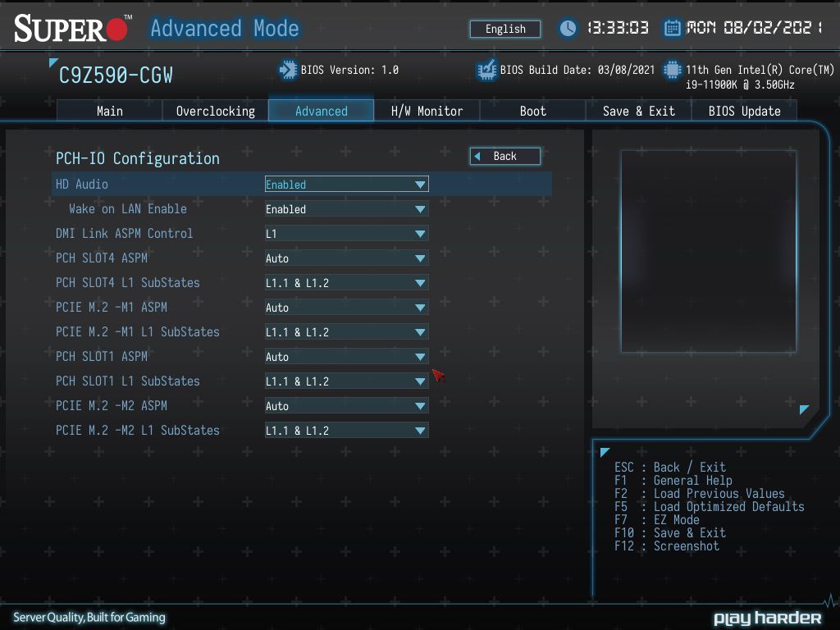Click the F12 : Screenshot help entry
This screenshot has width=840, height=630.
[x=667, y=546]
